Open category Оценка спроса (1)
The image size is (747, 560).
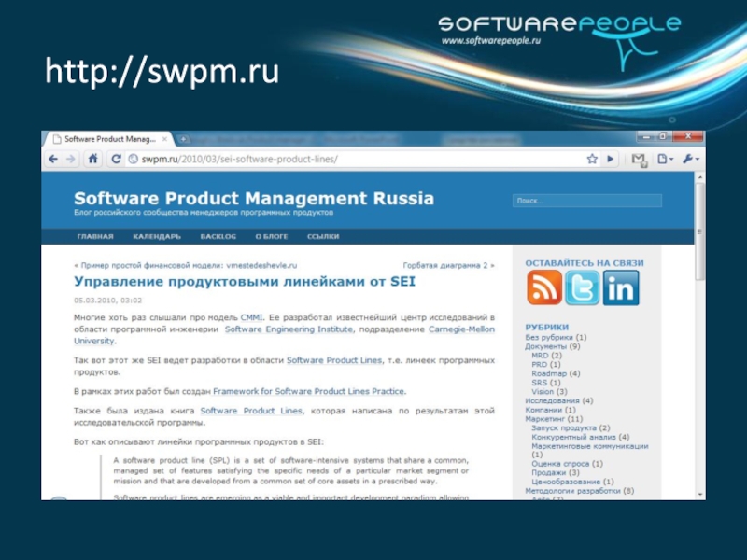(x=567, y=463)
